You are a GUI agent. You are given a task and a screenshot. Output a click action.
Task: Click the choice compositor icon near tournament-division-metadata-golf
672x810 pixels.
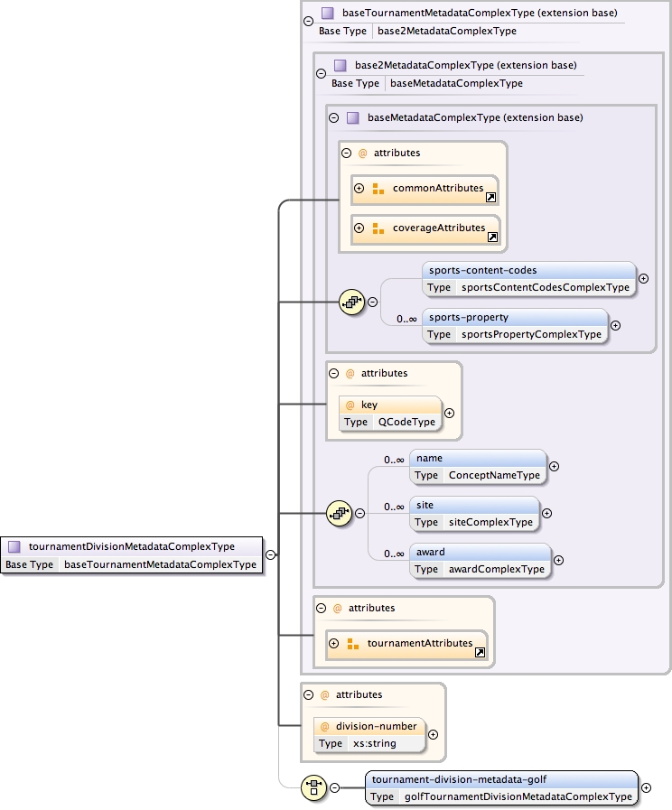tap(313, 787)
